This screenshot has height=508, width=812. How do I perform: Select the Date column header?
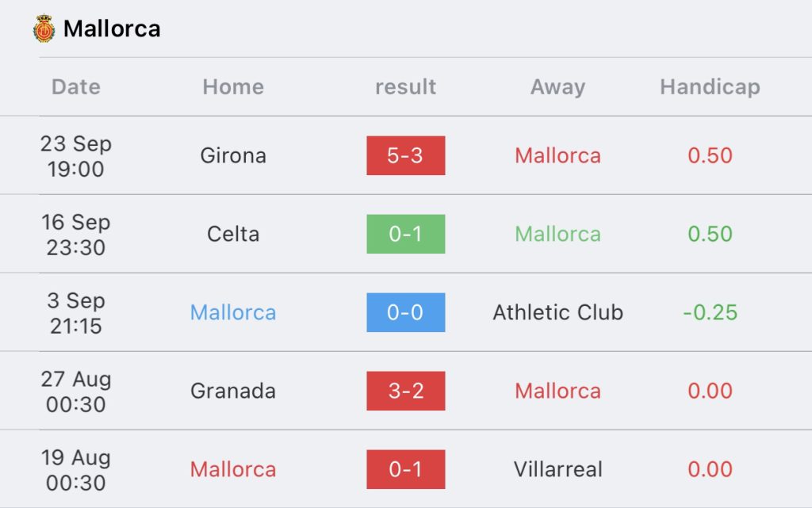point(75,87)
